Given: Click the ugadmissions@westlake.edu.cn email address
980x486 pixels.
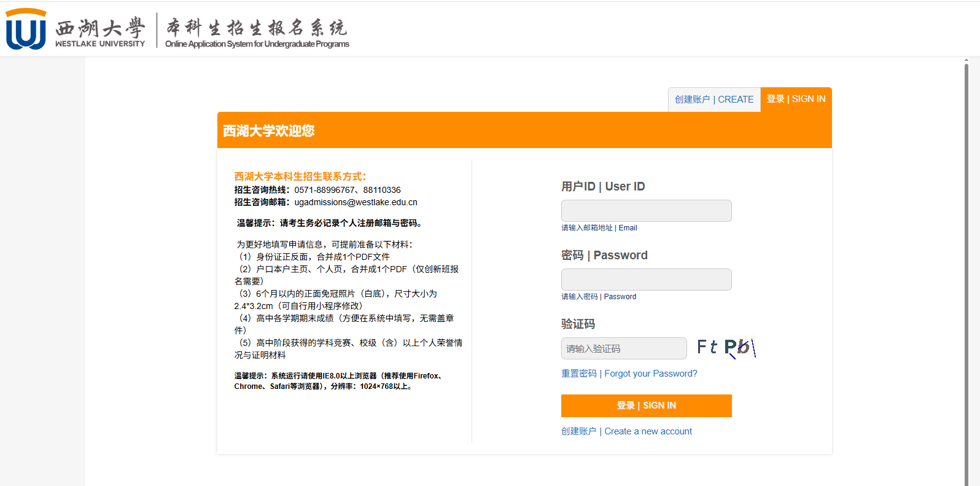Looking at the screenshot, I should click(356, 202).
